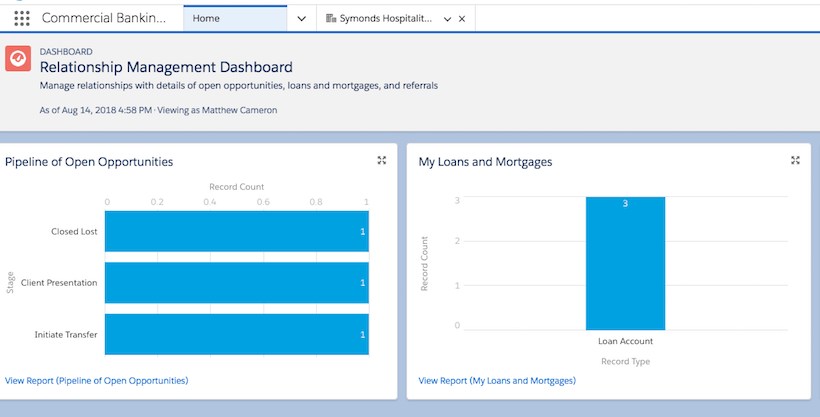Click the Commercial Banking app name

point(104,19)
